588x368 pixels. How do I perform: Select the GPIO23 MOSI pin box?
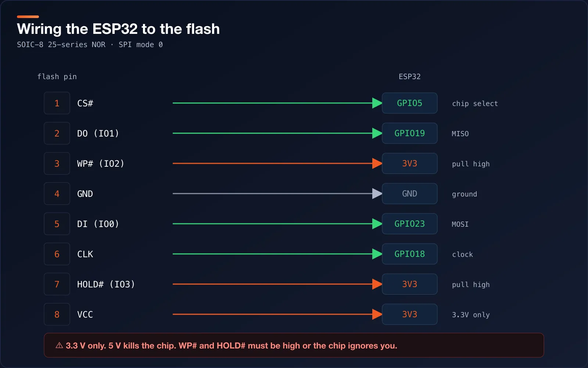410,224
